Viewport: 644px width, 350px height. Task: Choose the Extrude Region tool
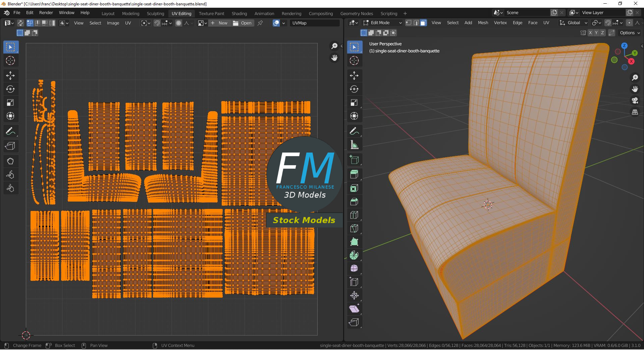tap(354, 174)
